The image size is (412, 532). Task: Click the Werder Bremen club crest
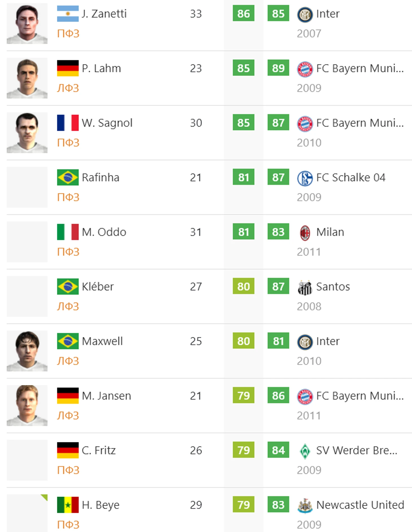[305, 451]
